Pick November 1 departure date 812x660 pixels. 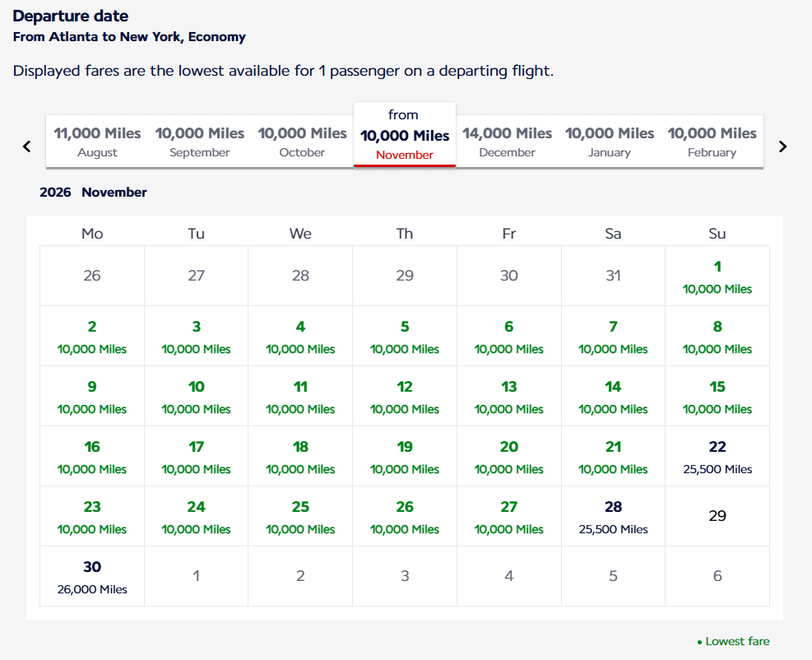coord(717,277)
